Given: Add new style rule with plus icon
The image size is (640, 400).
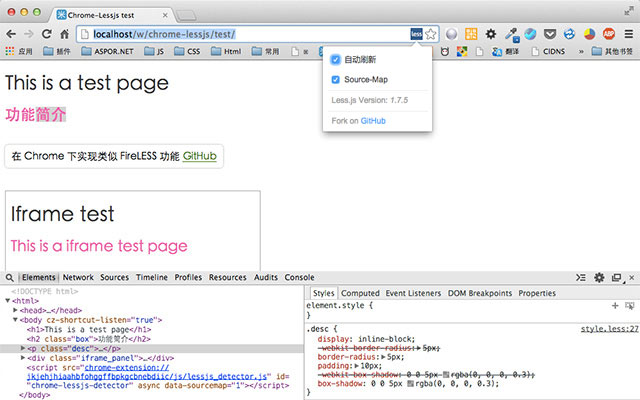Looking at the screenshot, I should tap(615, 306).
